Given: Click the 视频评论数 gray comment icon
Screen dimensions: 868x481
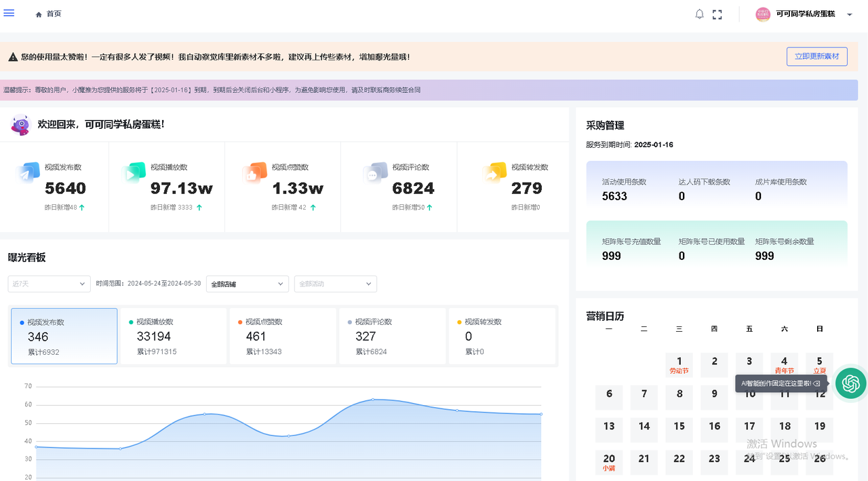Looking at the screenshot, I should click(x=375, y=173).
